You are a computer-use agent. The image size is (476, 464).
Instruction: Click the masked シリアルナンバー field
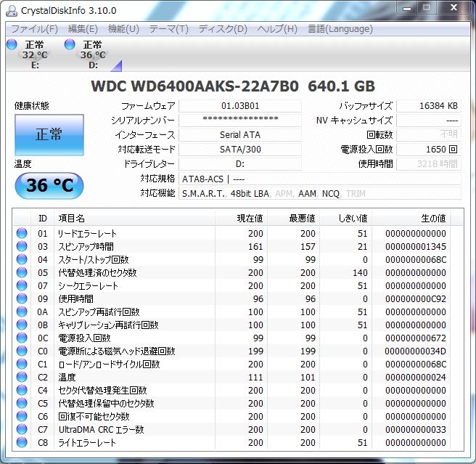point(240,121)
